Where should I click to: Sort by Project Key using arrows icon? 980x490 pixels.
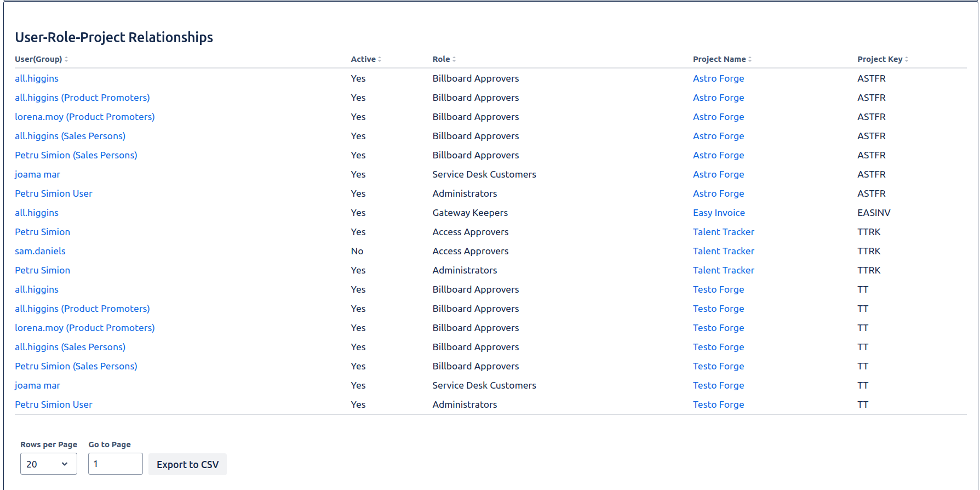click(x=907, y=59)
